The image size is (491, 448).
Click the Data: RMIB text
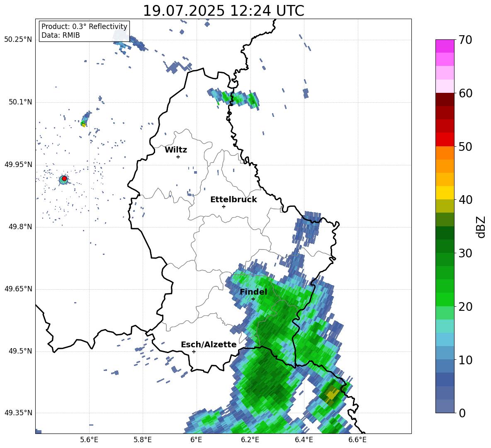pyautogui.click(x=61, y=35)
